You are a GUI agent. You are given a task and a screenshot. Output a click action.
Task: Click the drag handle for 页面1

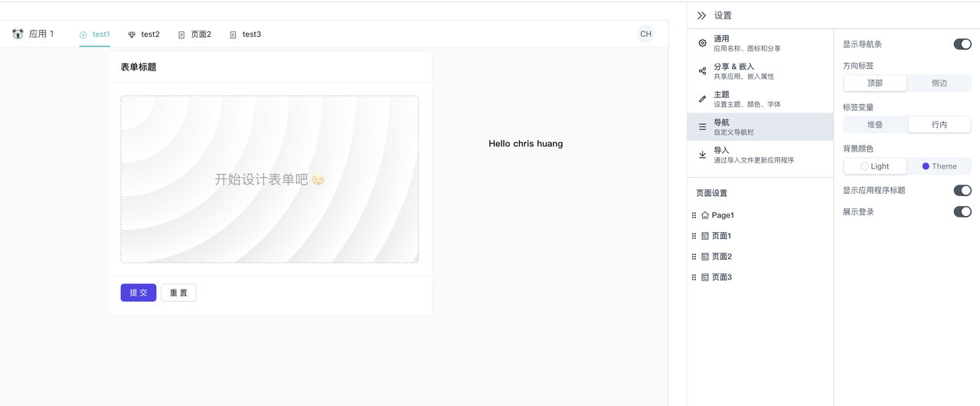[x=694, y=236]
